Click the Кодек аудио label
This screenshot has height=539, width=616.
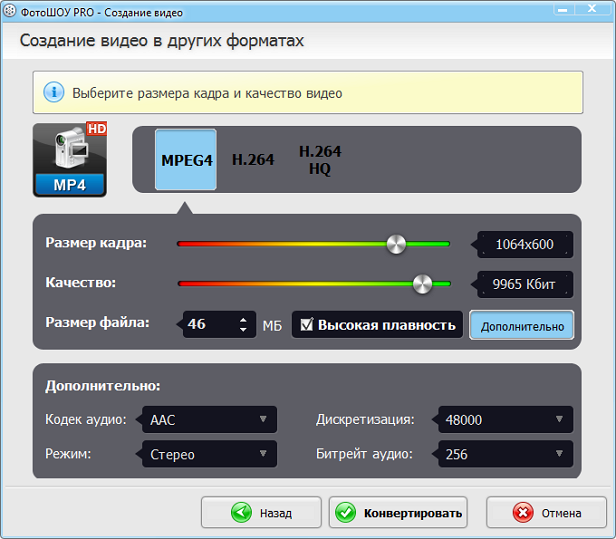click(86, 419)
